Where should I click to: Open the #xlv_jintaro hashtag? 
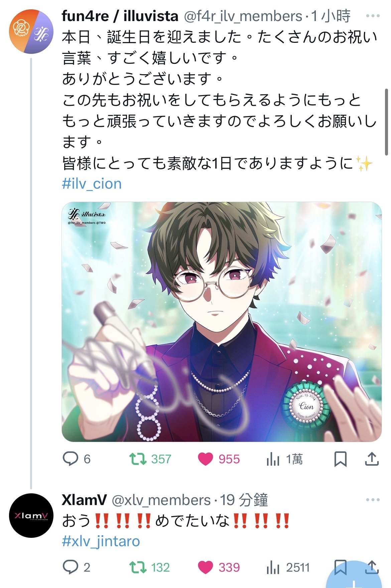click(x=101, y=541)
